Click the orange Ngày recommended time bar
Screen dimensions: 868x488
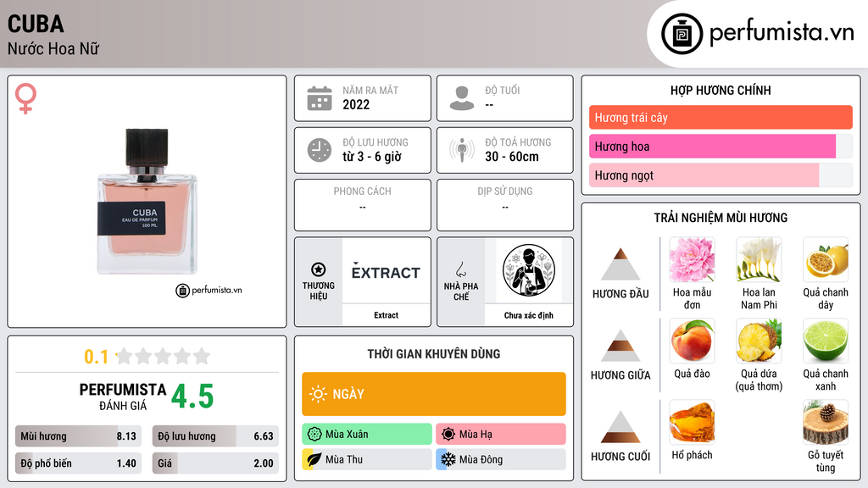(434, 394)
